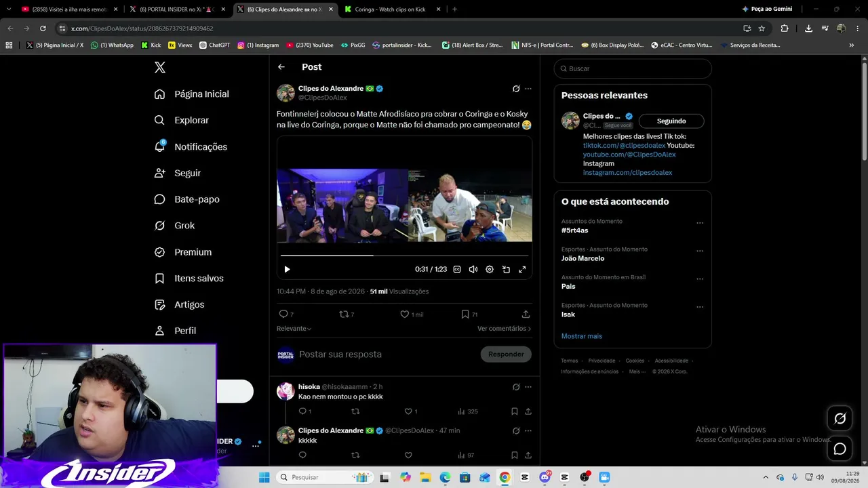
Task: Click the Buscar search field
Action: point(633,68)
